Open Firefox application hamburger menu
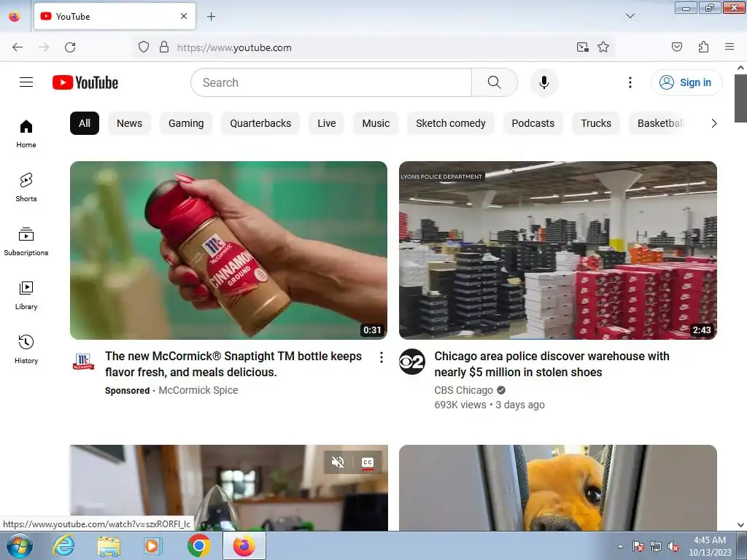The width and height of the screenshot is (747, 560). 729,47
